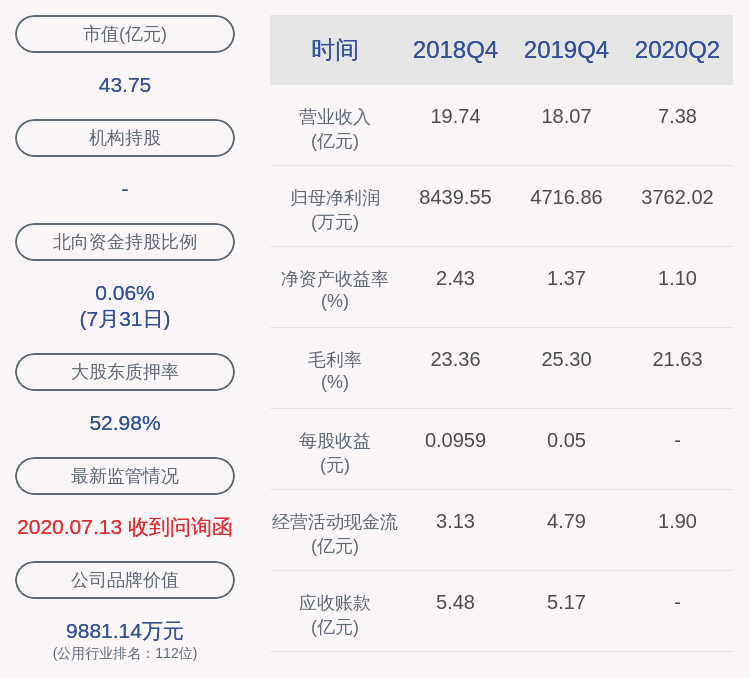Viewport: 750px width, 678px height.
Task: Click the 营业收入(亿元) row label
Action: coord(335,129)
